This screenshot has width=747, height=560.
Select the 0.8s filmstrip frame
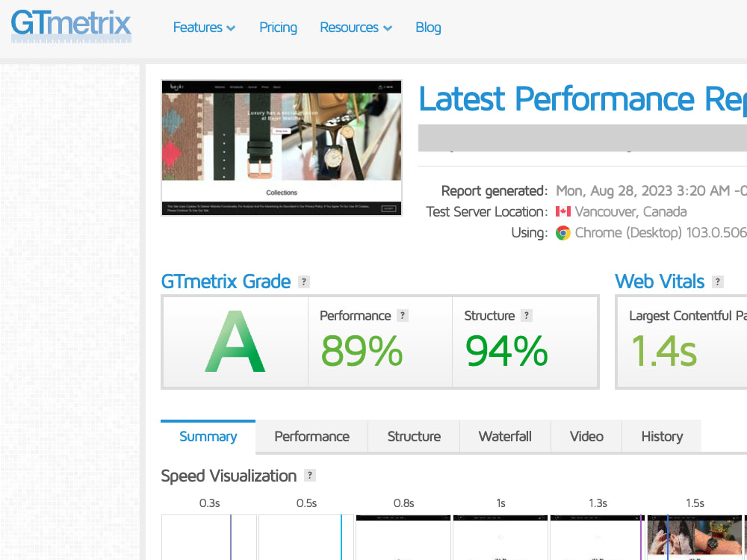click(x=403, y=537)
